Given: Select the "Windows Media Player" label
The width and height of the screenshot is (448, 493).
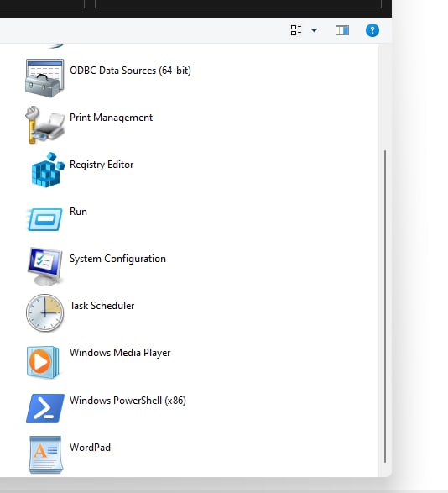Looking at the screenshot, I should [x=120, y=353].
